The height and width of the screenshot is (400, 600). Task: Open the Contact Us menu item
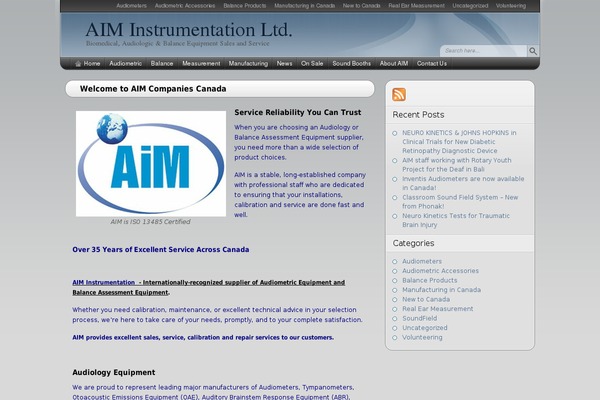click(432, 64)
